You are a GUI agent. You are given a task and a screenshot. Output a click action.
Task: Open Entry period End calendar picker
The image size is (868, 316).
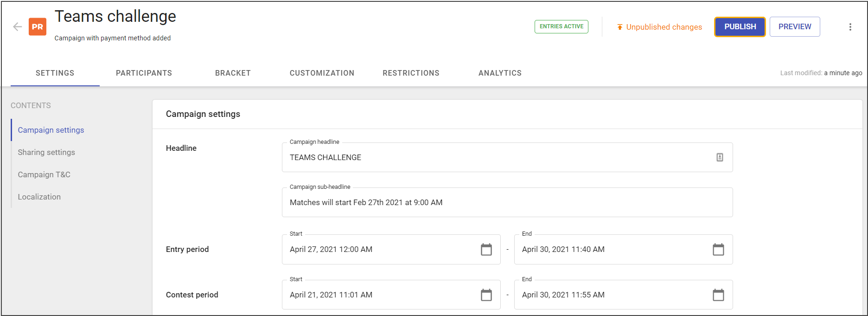[718, 250]
